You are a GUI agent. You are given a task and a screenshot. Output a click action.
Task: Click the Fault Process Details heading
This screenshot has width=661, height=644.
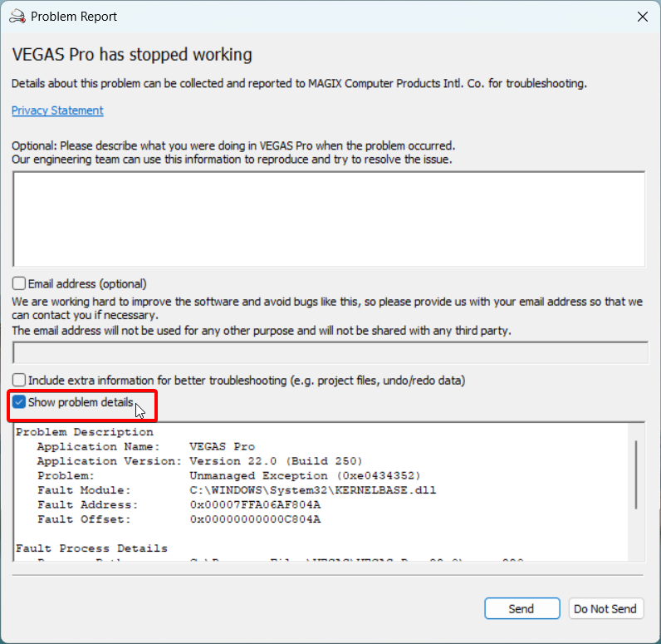91,548
